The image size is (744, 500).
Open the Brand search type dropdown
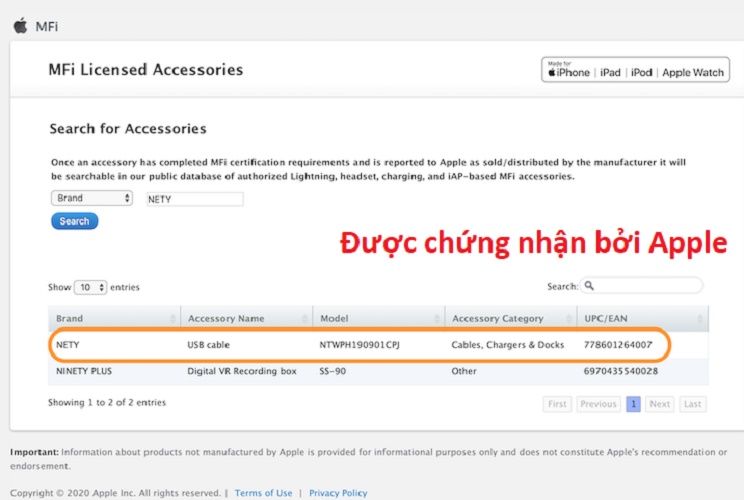[x=92, y=198]
